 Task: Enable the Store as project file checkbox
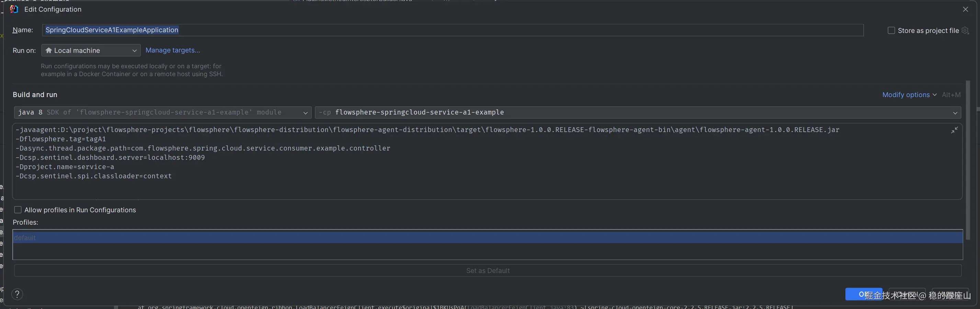tap(891, 31)
